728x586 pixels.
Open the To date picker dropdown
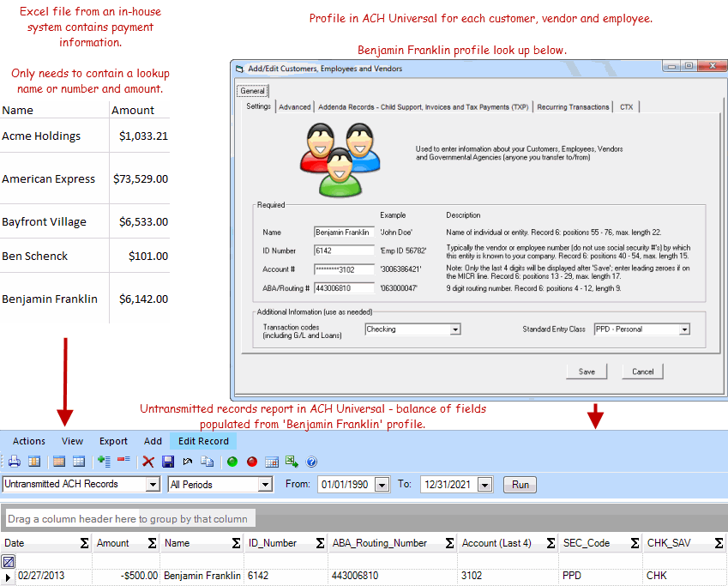click(x=484, y=485)
